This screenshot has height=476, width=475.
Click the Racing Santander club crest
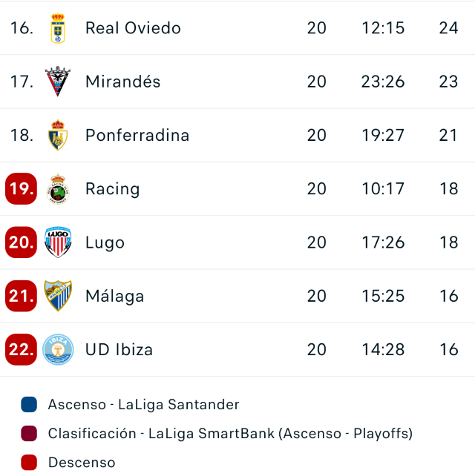(58, 189)
